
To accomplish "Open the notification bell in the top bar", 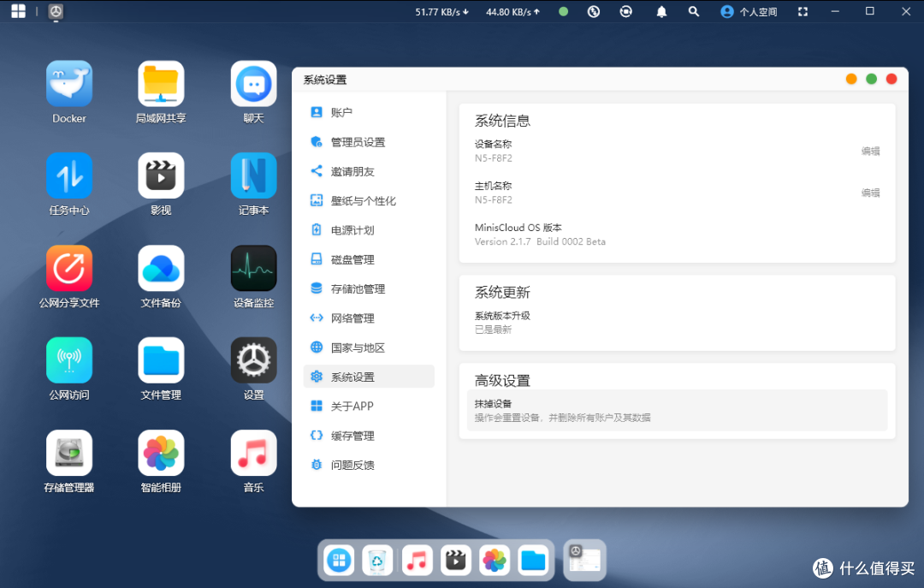I will [661, 12].
